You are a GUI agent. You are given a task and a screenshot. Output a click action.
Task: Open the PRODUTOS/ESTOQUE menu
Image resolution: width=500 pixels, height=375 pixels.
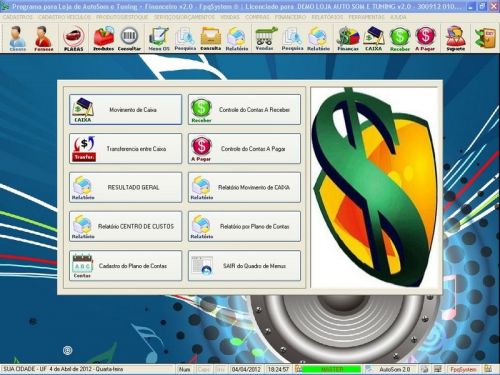click(x=122, y=17)
